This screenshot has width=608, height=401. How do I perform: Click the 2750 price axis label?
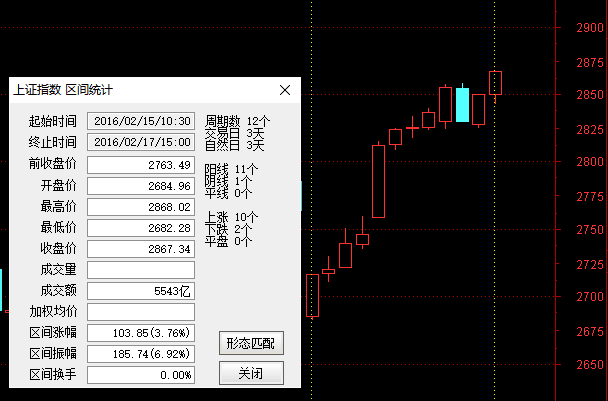pos(590,230)
